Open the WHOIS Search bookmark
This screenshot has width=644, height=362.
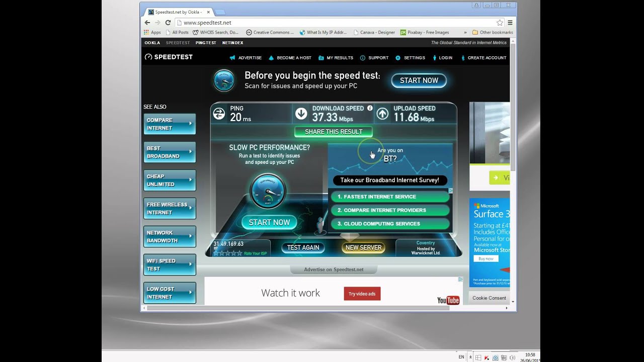coord(216,32)
